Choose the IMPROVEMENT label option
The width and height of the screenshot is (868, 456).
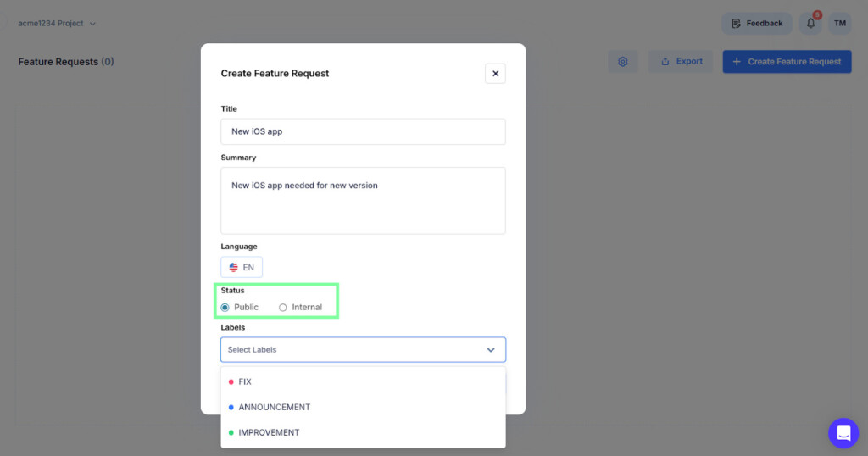(269, 433)
